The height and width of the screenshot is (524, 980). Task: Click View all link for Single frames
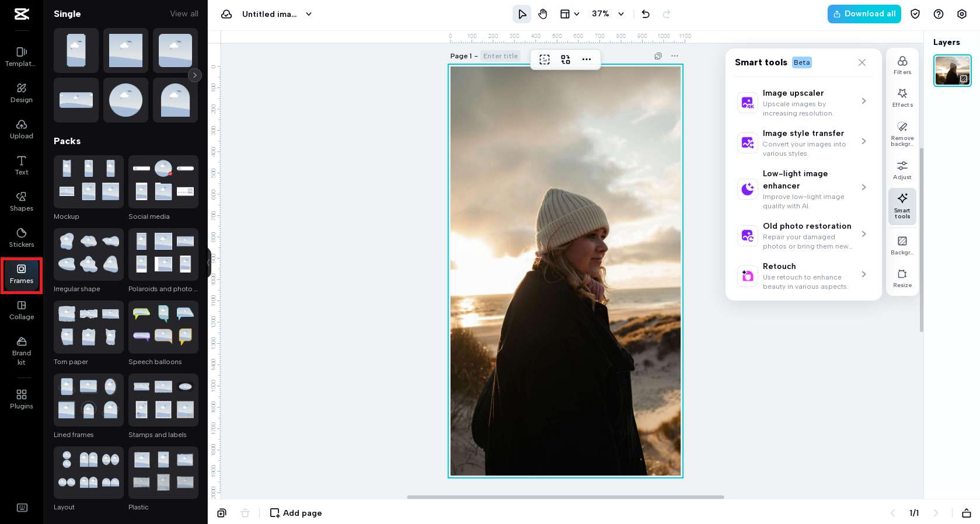click(184, 14)
